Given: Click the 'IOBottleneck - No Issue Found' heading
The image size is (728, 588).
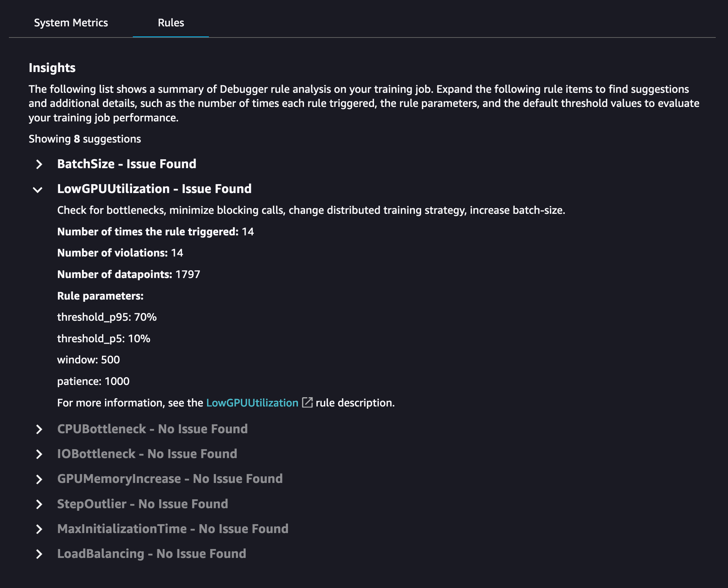Looking at the screenshot, I should tap(147, 454).
